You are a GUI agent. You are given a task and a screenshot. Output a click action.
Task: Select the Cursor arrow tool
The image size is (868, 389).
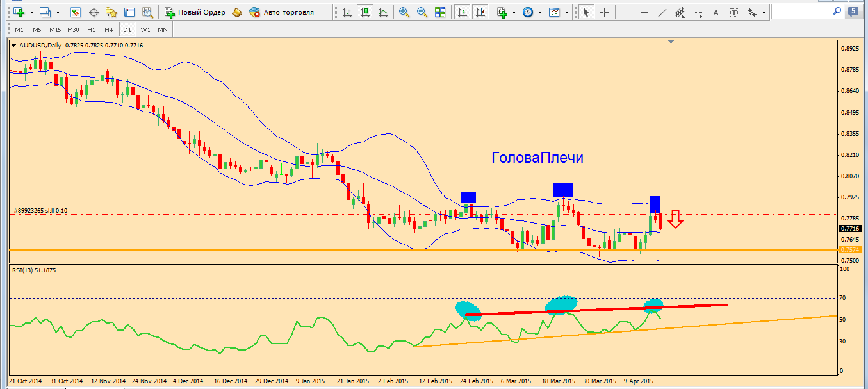tap(585, 12)
